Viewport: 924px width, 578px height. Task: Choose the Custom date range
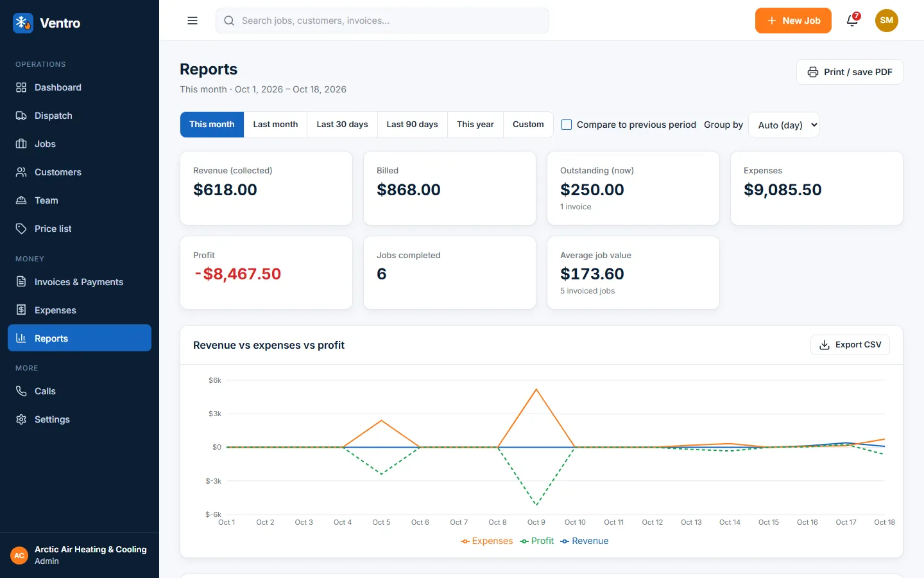pyautogui.click(x=528, y=125)
